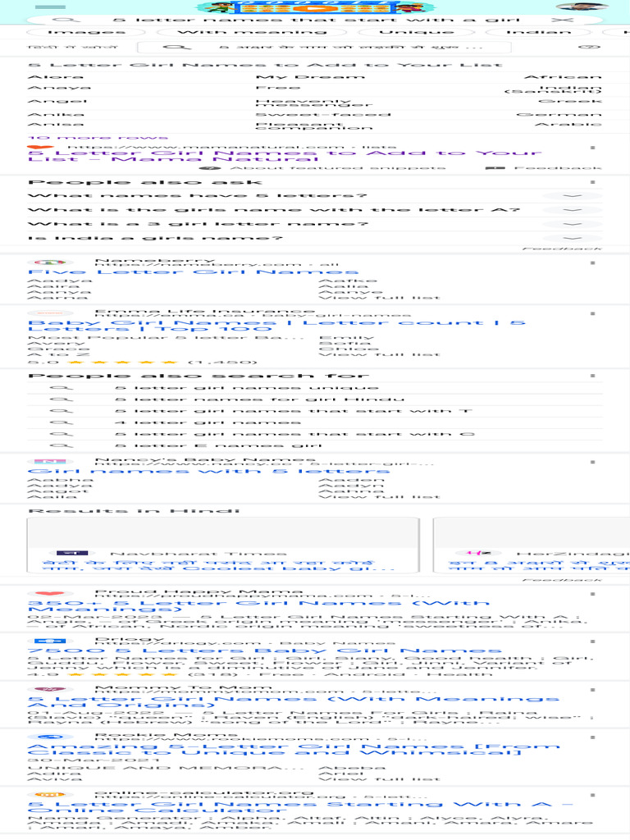Click the help icon beside Hindi suggestion
630x840 pixels.
click(x=590, y=47)
